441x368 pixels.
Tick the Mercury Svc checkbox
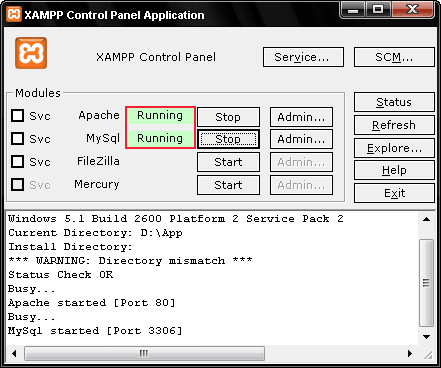18,184
